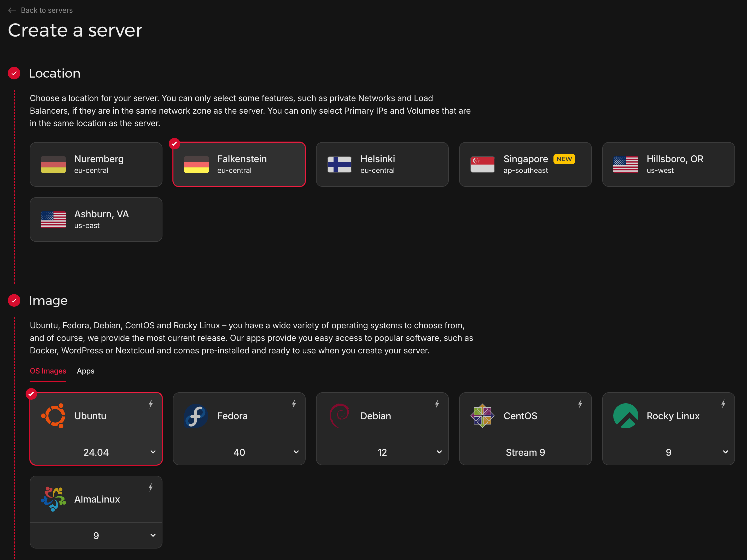Click the back arrow icon at top left

click(12, 10)
